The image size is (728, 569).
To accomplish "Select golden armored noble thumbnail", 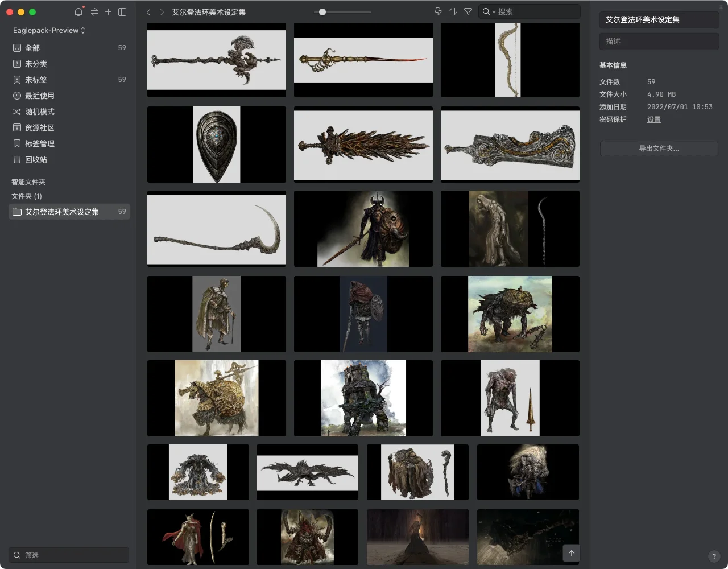I will 217,314.
